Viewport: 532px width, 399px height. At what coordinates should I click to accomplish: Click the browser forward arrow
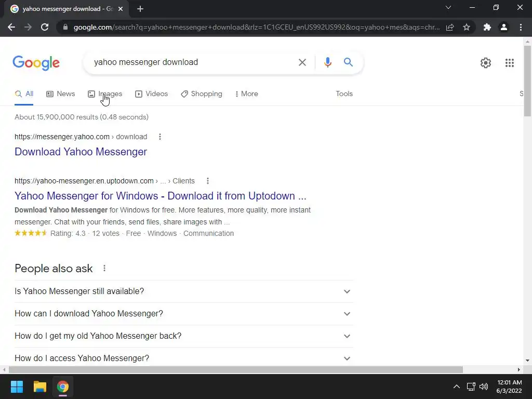click(28, 27)
